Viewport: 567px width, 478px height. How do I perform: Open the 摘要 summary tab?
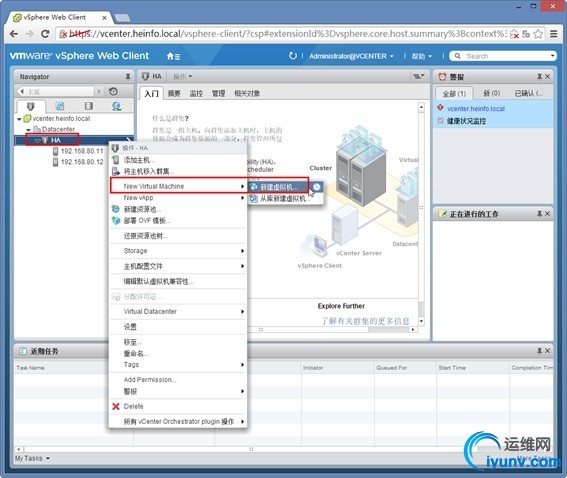[x=174, y=93]
